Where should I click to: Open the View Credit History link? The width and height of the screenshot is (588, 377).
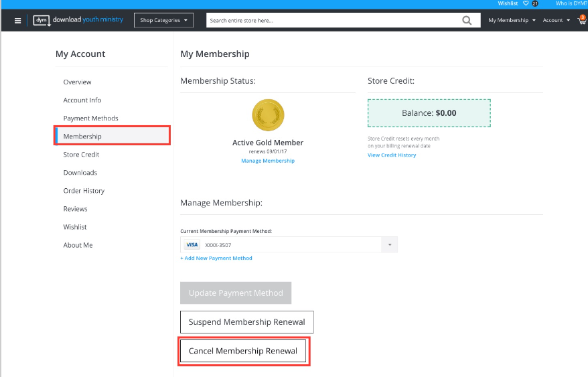point(392,155)
